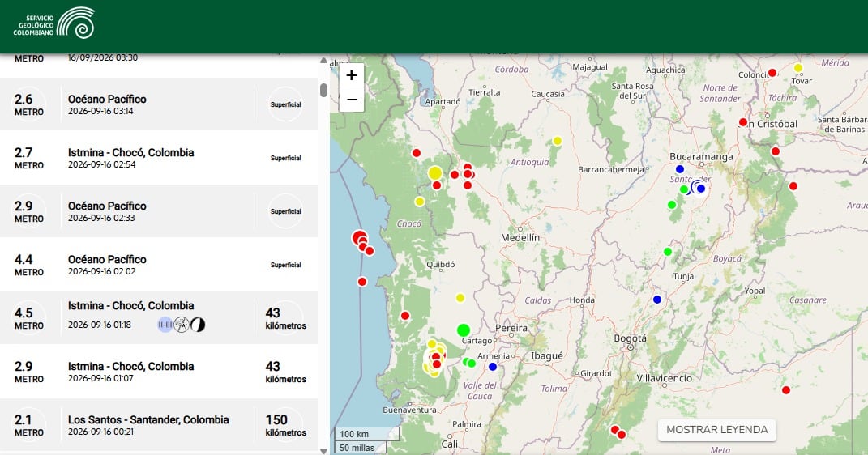Viewport: 868px width, 455px height.
Task: Select red marker southeast of Bucaramanga at right edge
Action: pos(793,186)
